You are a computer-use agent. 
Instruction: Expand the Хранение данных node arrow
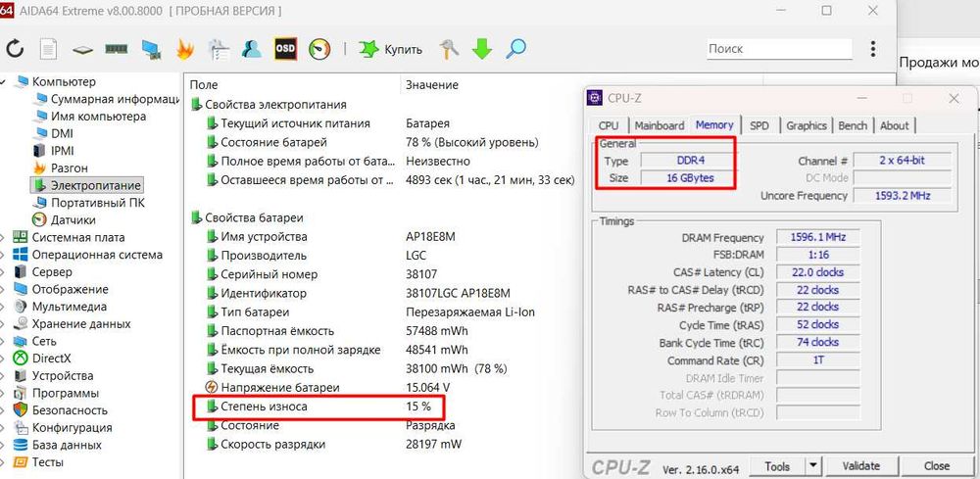pyautogui.click(x=4, y=324)
